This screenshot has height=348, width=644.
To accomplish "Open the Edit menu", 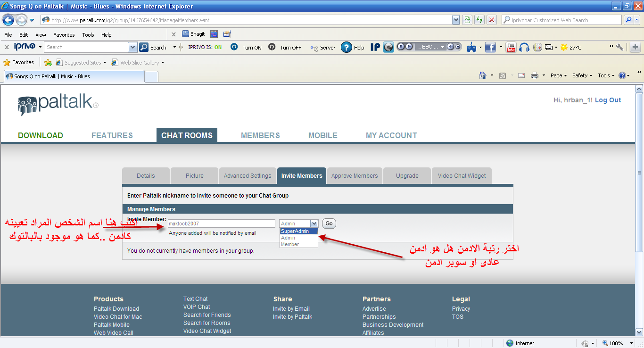I will [x=24, y=35].
